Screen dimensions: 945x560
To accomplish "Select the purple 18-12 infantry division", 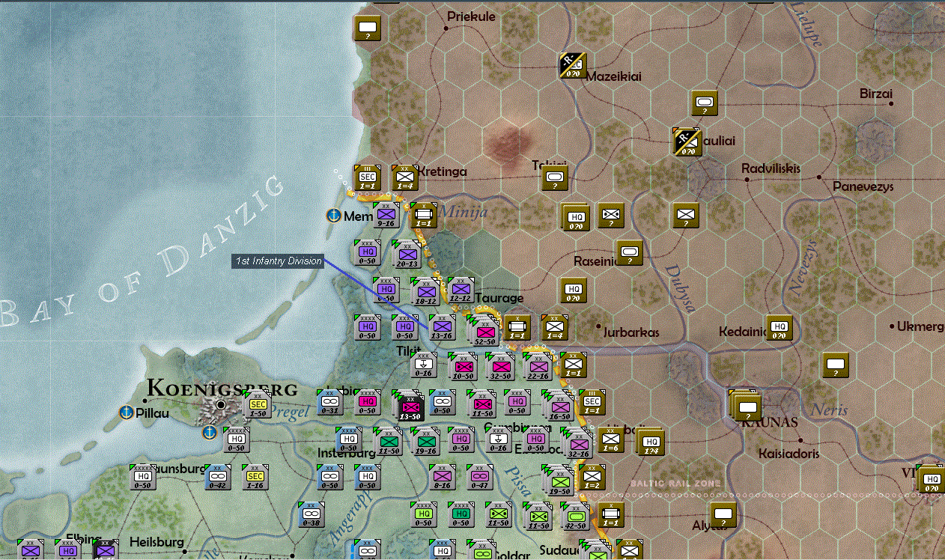I will (x=425, y=291).
